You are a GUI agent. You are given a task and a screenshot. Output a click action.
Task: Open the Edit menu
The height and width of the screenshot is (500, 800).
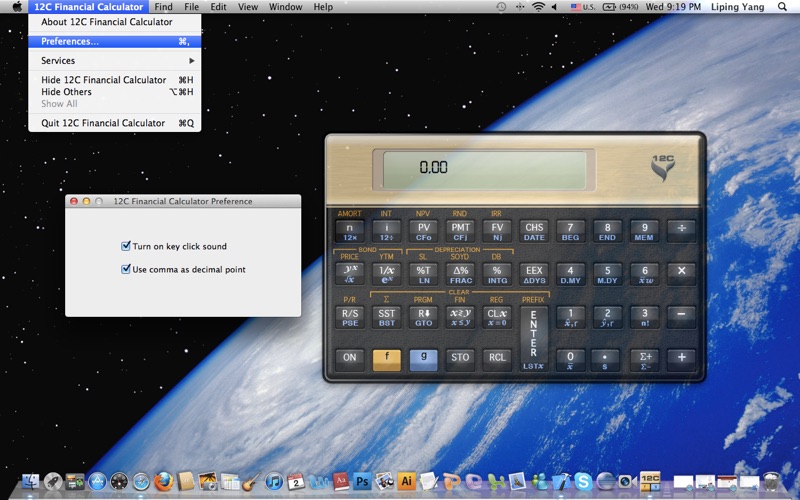218,7
